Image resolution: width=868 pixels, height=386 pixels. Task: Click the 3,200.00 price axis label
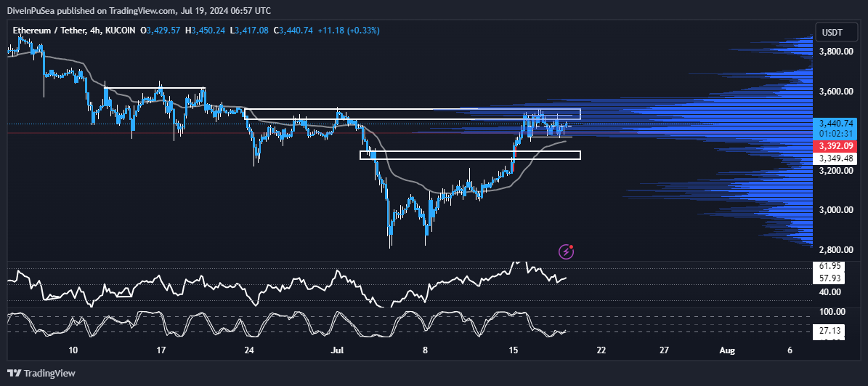(837, 171)
